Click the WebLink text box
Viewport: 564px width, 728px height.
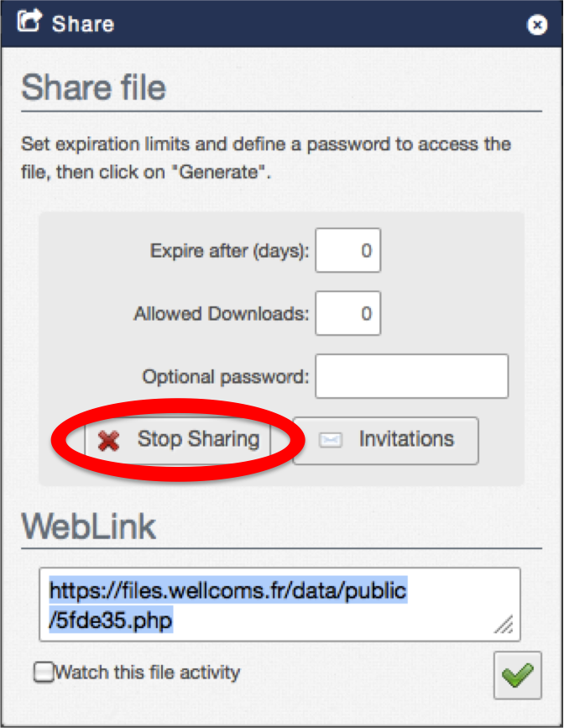click(279, 603)
